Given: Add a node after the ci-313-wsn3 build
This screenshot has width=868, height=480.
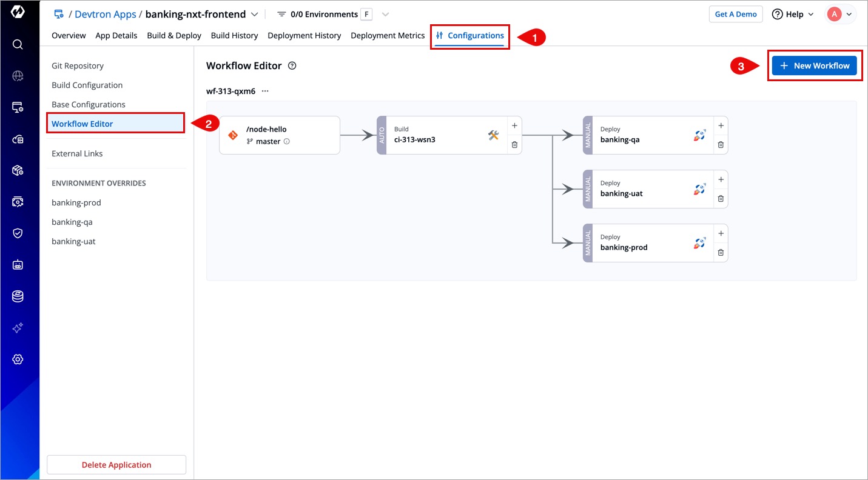Looking at the screenshot, I should click(x=514, y=125).
